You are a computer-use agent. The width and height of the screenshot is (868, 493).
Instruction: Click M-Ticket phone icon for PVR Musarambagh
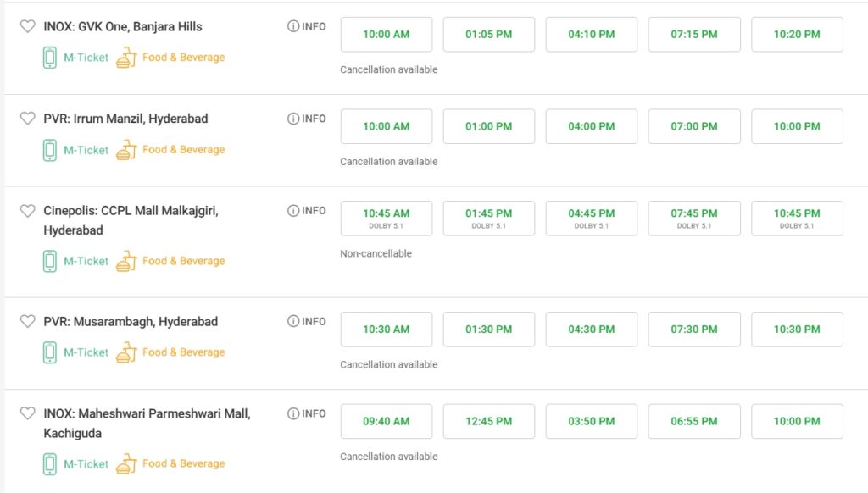(50, 352)
